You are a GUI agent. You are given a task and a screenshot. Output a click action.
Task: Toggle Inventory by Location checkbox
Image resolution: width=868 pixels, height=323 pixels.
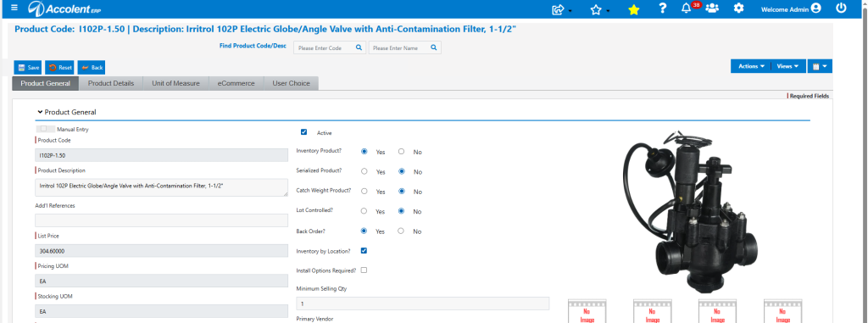point(364,250)
